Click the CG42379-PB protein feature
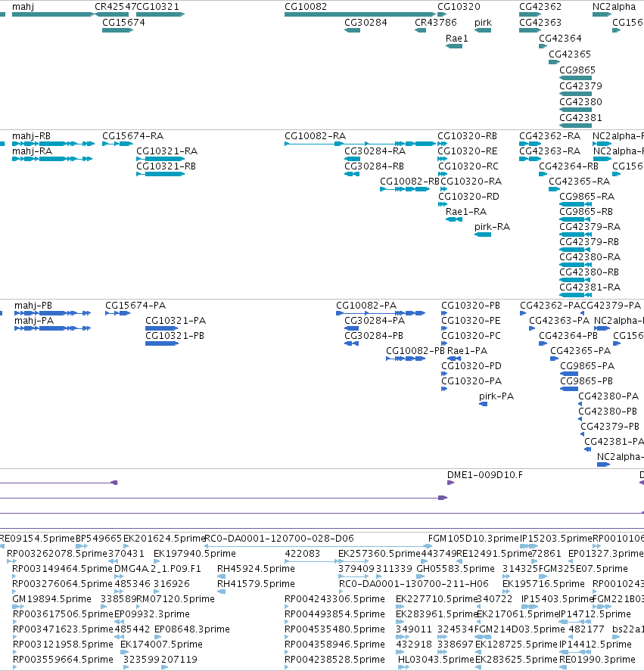 tap(582, 434)
